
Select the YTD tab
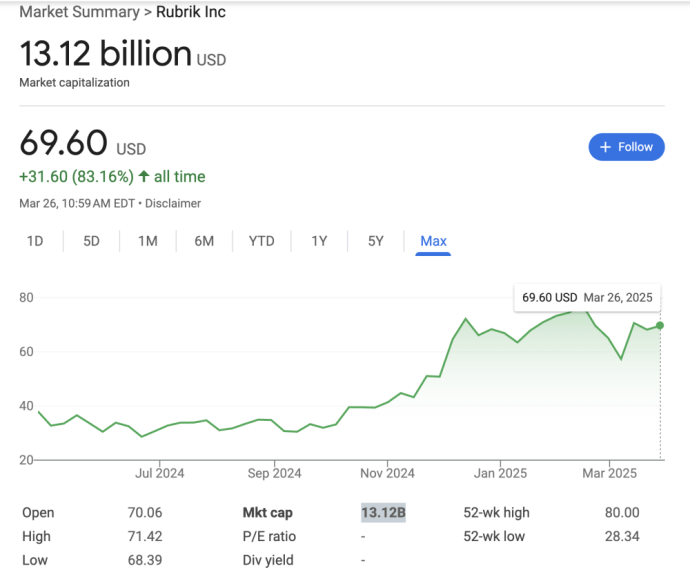(261, 241)
